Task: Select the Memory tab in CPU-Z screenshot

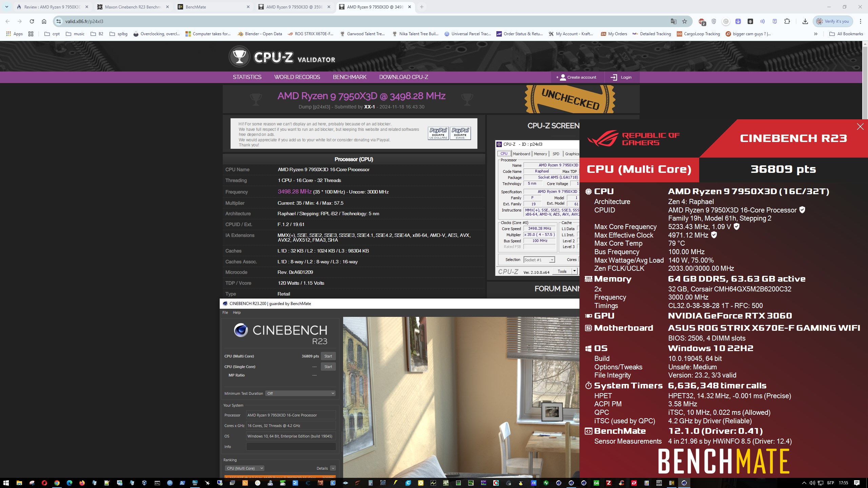Action: coord(540,154)
